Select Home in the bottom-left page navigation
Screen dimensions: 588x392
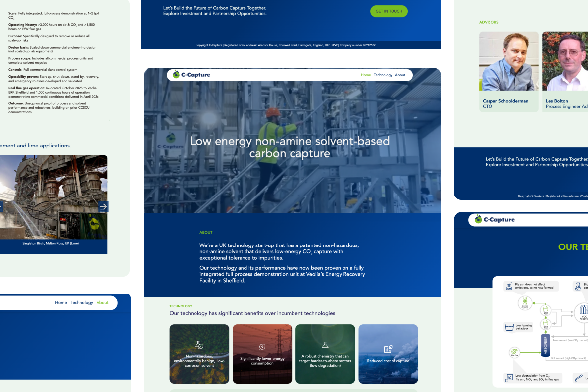point(61,303)
